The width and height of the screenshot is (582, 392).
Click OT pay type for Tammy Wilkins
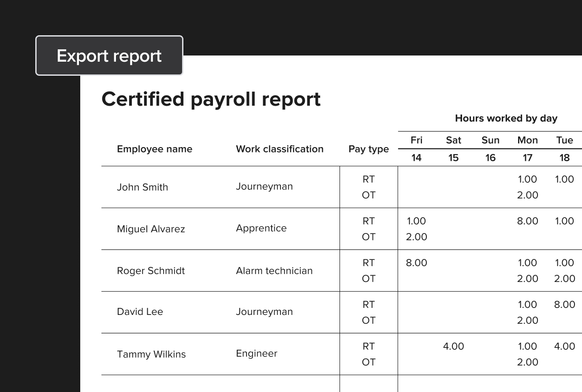pos(369,362)
